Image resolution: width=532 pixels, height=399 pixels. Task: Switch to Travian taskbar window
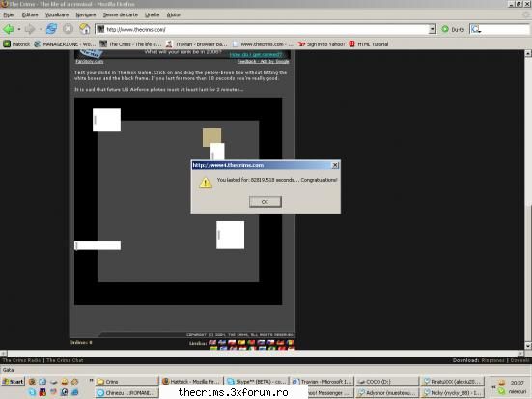tap(322, 382)
